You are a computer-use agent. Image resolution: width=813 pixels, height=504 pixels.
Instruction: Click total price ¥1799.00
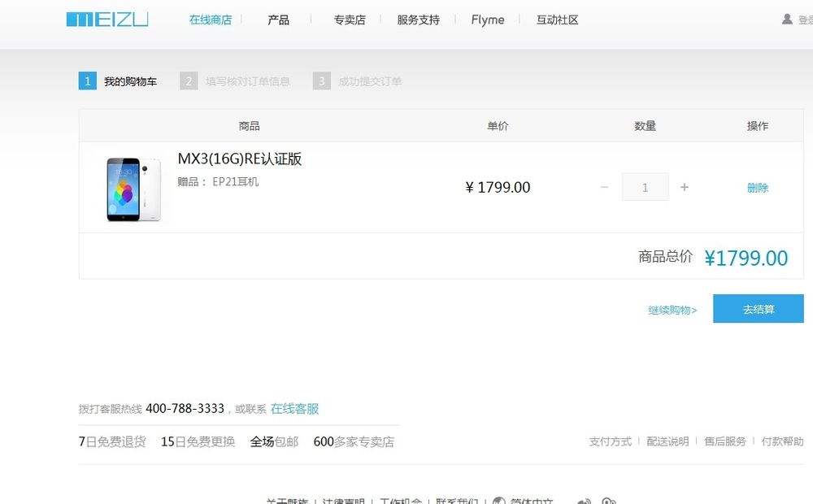pos(746,258)
